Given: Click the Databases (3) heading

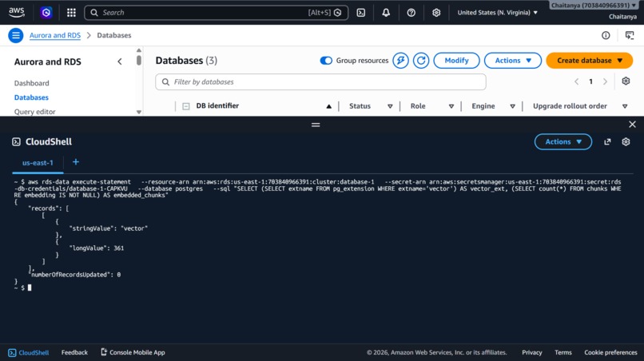Looking at the screenshot, I should point(186,61).
